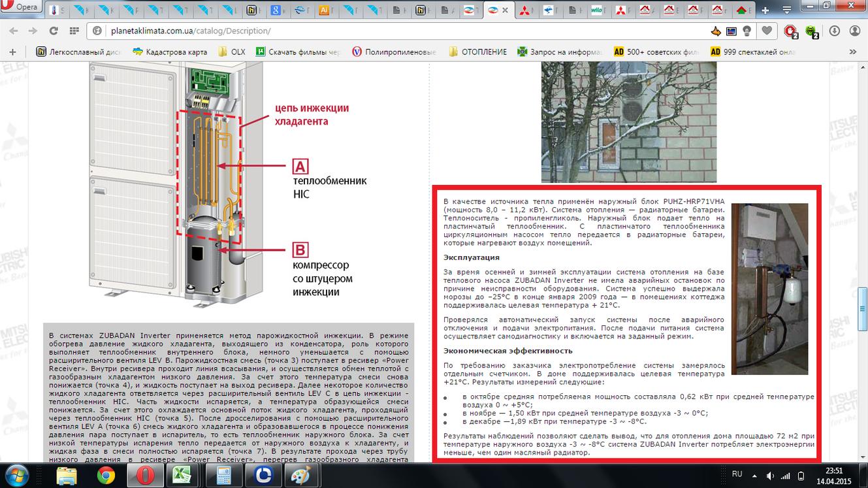Add page to bookmarks with heart icon

767,31
